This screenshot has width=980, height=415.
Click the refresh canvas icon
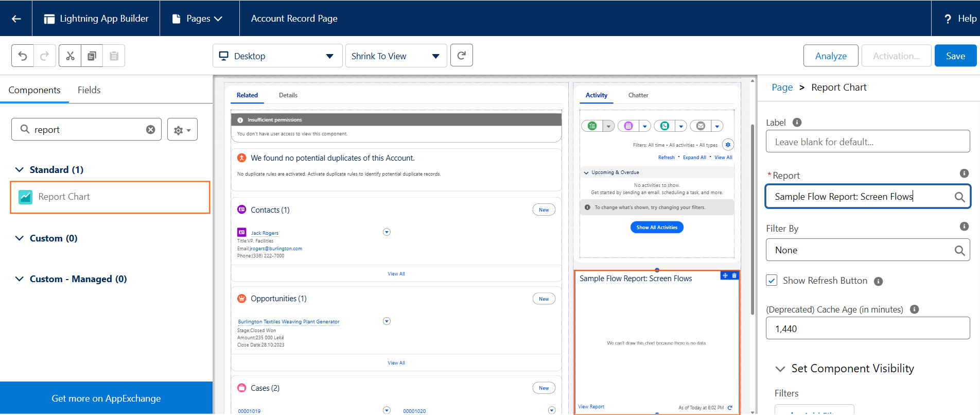click(462, 56)
